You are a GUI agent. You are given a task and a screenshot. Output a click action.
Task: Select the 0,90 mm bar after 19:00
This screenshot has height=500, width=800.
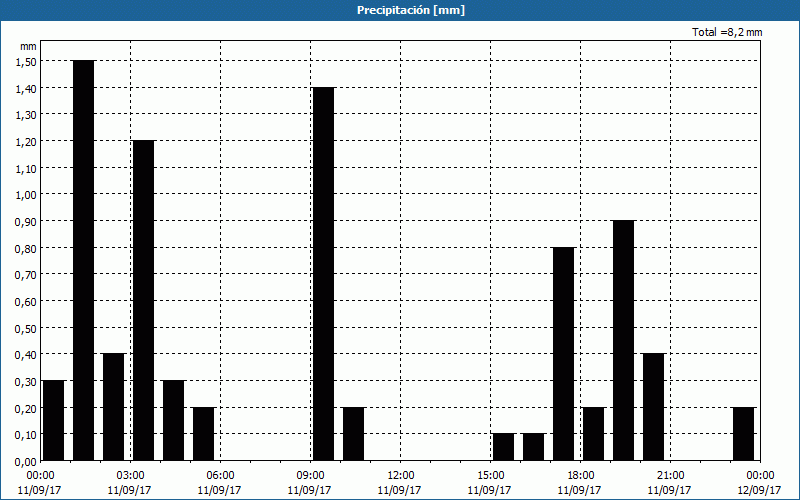coord(623,340)
